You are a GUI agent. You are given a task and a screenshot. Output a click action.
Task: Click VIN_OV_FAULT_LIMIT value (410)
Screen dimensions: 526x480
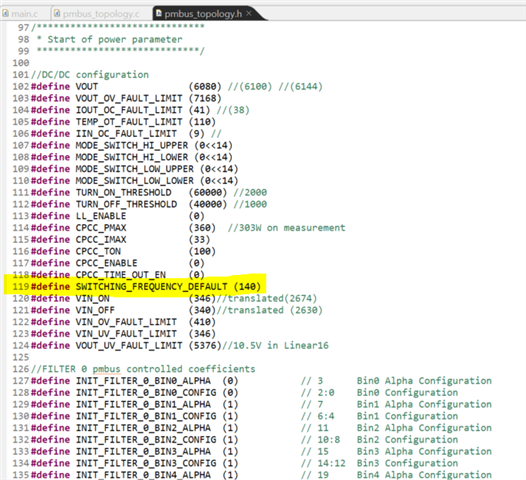(202, 322)
